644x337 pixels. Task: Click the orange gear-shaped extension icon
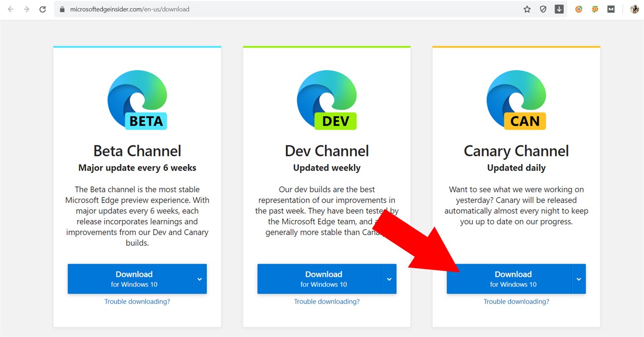595,9
